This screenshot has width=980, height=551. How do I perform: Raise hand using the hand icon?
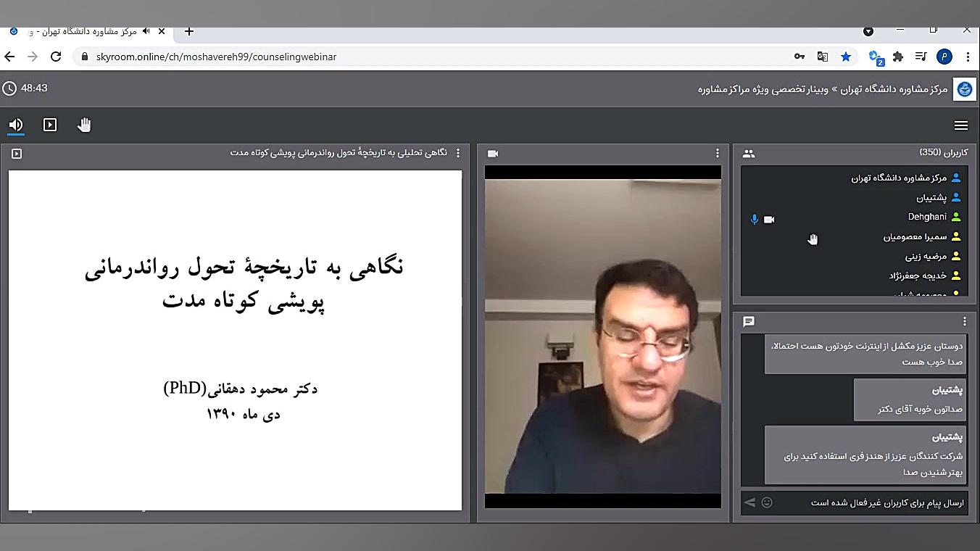[84, 125]
